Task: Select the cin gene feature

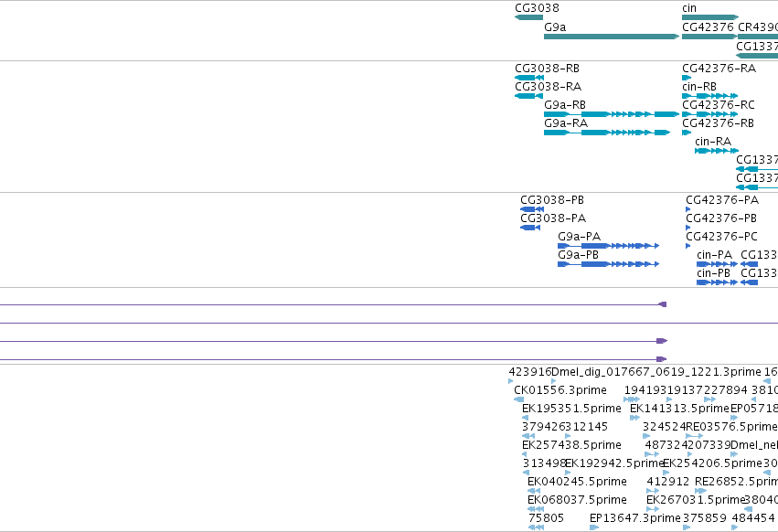Action: pos(710,17)
